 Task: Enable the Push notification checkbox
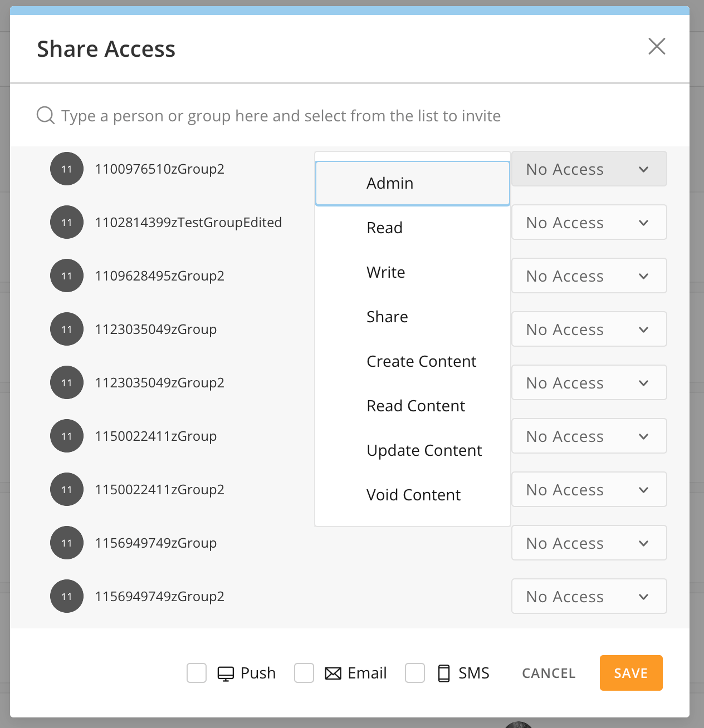pos(197,673)
